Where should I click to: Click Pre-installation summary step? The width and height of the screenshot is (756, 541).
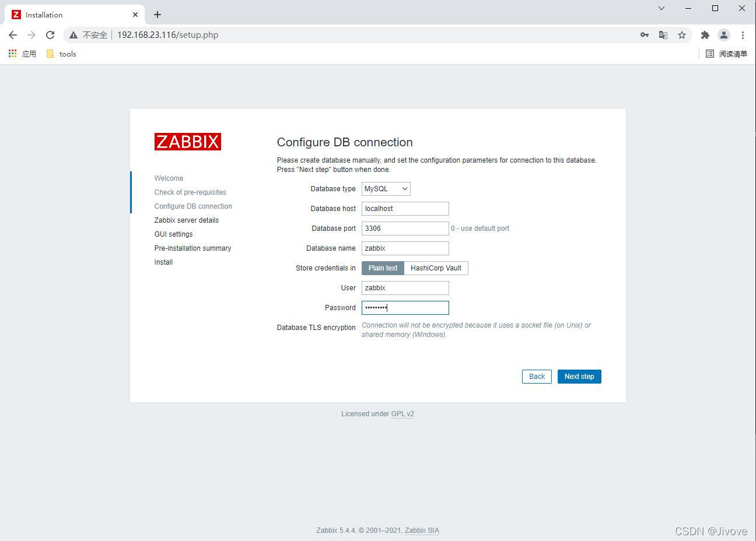click(192, 248)
